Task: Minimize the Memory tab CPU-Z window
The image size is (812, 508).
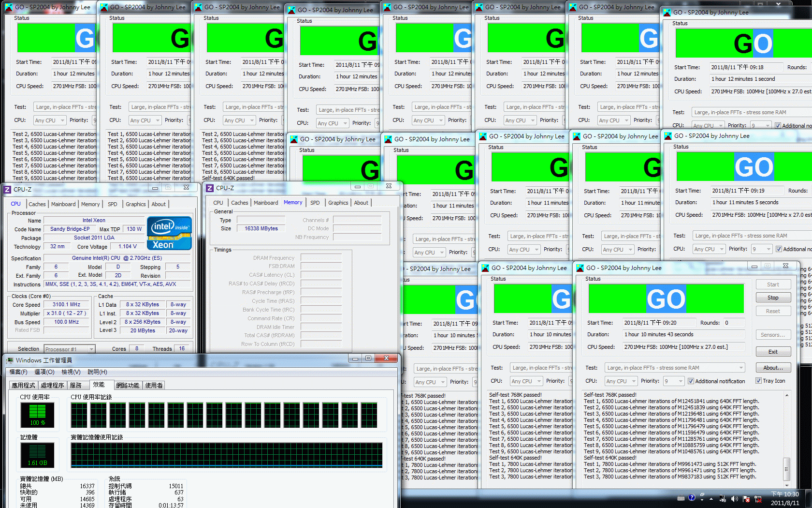Action: pos(358,186)
